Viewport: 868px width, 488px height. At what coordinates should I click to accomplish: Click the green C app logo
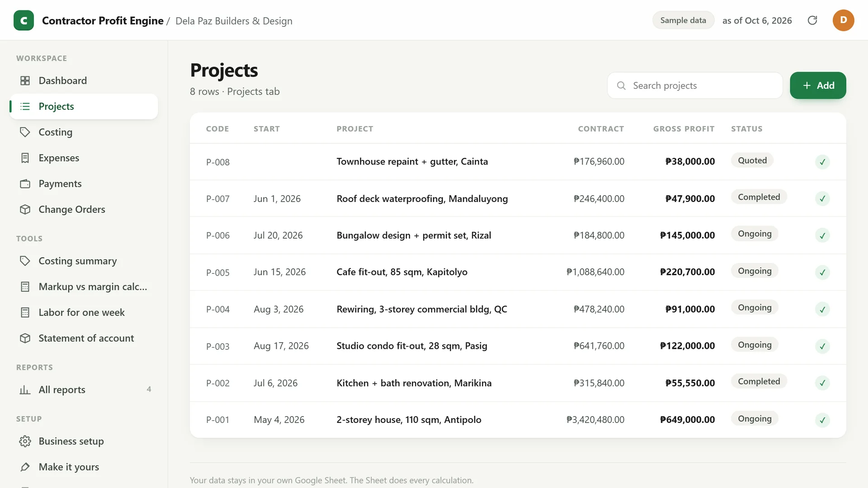pyautogui.click(x=24, y=20)
